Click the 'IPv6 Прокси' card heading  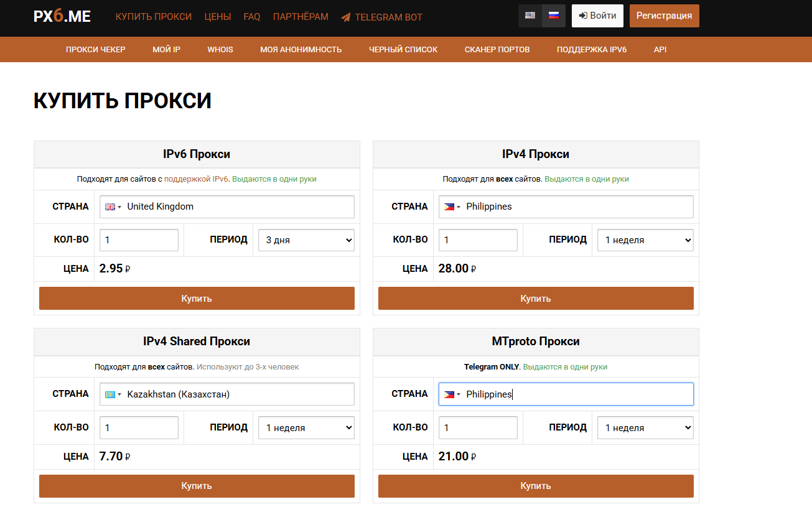(x=197, y=154)
